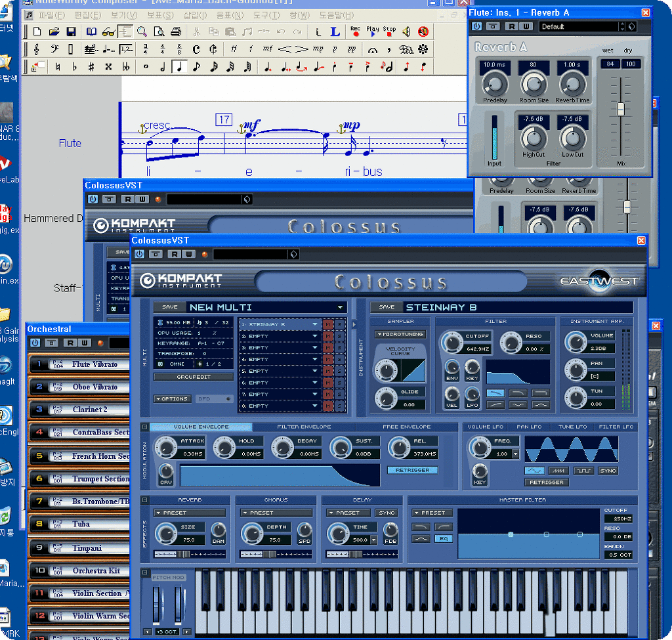The image size is (672, 640).
Task: Select the treble clef tool
Action: (x=36, y=49)
